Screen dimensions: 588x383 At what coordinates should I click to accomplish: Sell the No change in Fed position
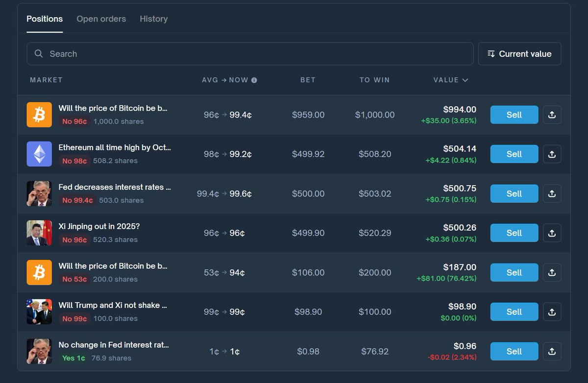(x=514, y=351)
